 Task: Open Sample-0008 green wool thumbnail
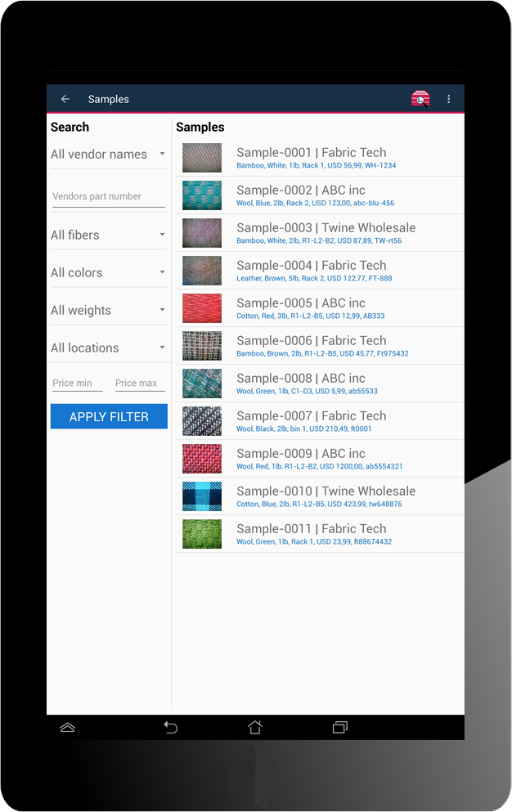point(202,384)
